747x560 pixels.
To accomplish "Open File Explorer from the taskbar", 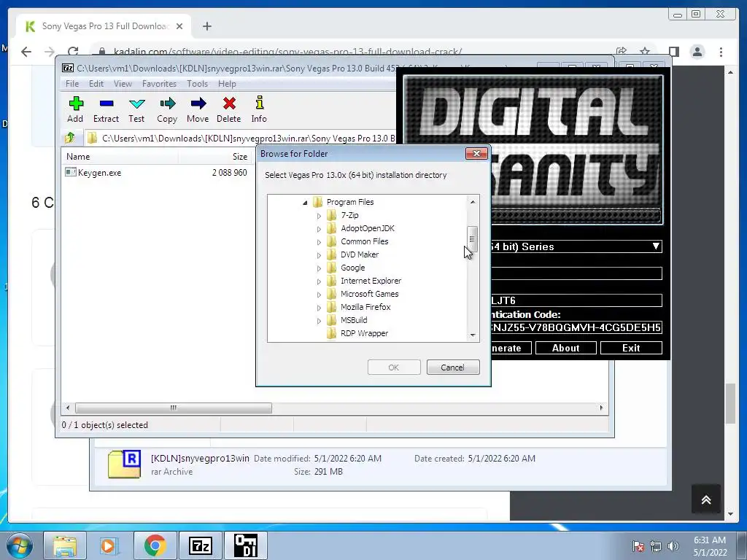I will [65, 545].
